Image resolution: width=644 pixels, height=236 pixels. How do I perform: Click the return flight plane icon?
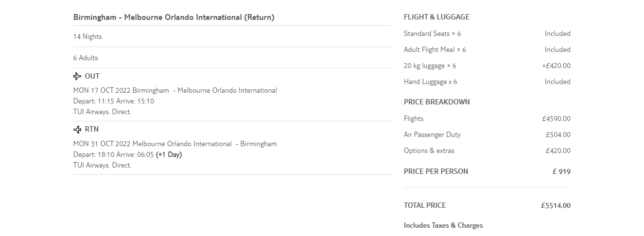point(77,130)
